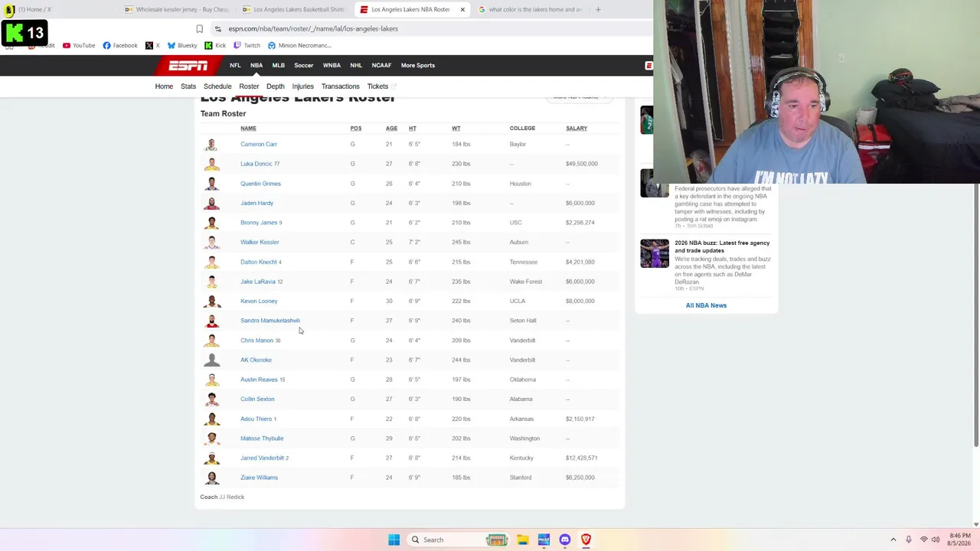Sort roster by the AGE column
980x551 pixels.
coord(391,129)
